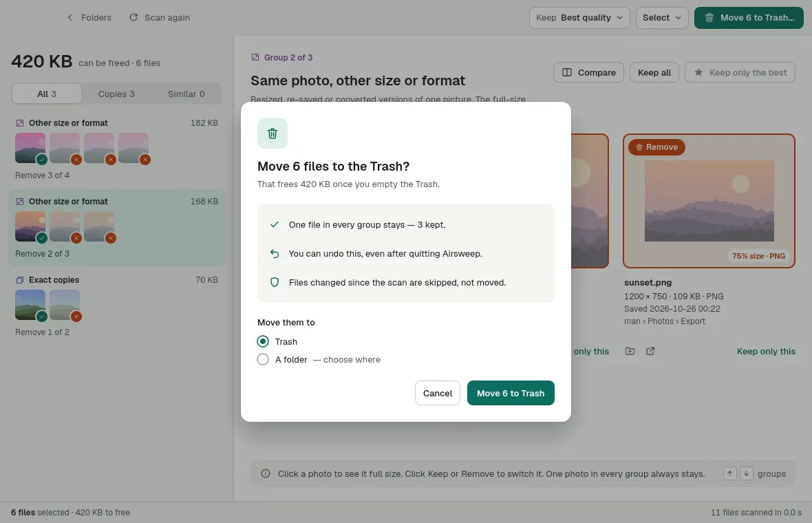Screen dimensions: 812x523
Task: Confirm with dialog's Move 6 to Trash button
Action: (511, 393)
